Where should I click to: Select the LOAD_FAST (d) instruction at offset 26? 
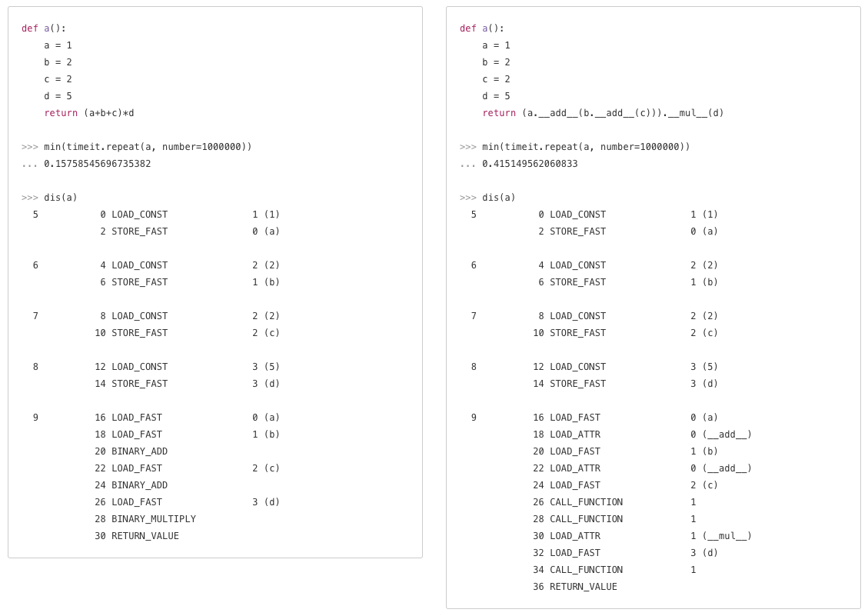pos(187,502)
